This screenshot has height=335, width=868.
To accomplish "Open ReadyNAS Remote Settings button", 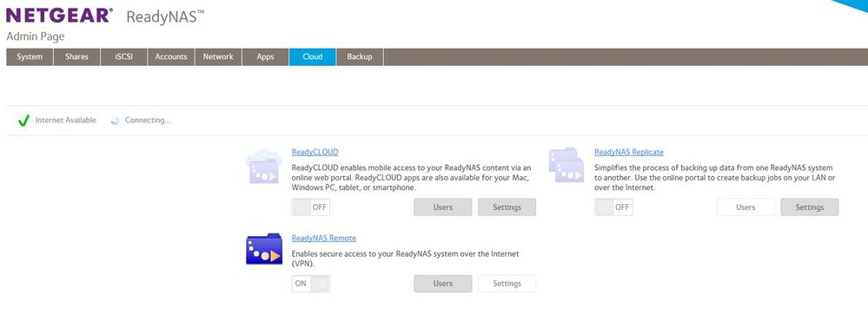I will (x=507, y=284).
